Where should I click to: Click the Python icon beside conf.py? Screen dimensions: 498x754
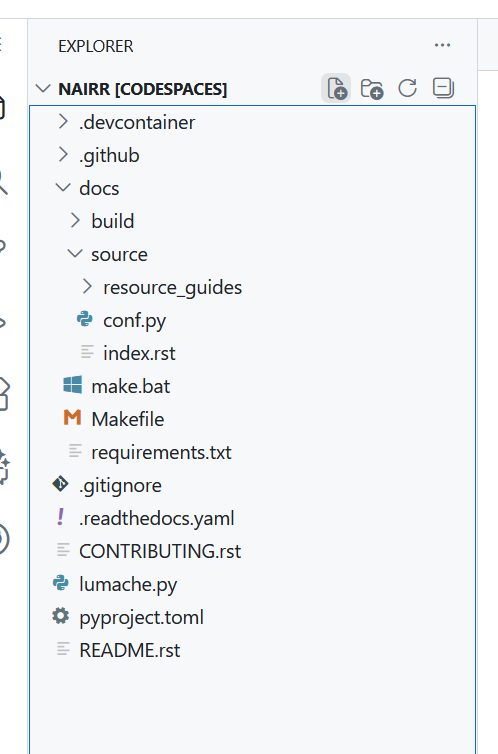[85, 319]
